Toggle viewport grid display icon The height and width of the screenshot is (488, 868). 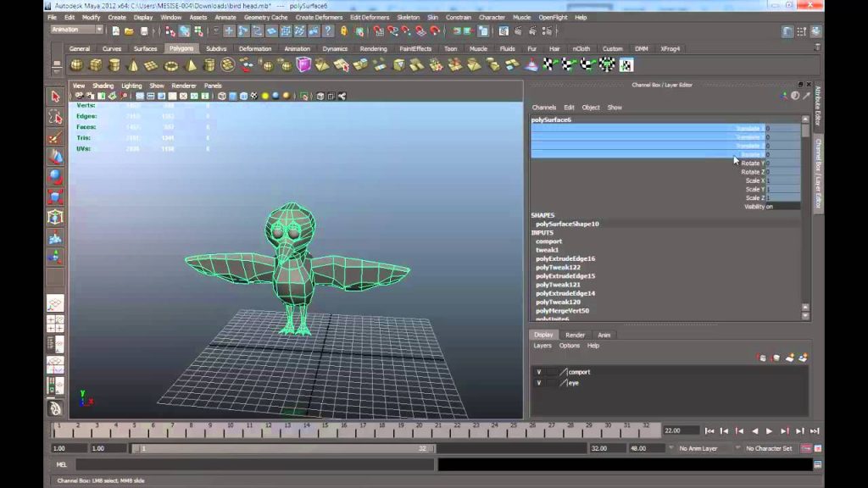click(x=140, y=97)
